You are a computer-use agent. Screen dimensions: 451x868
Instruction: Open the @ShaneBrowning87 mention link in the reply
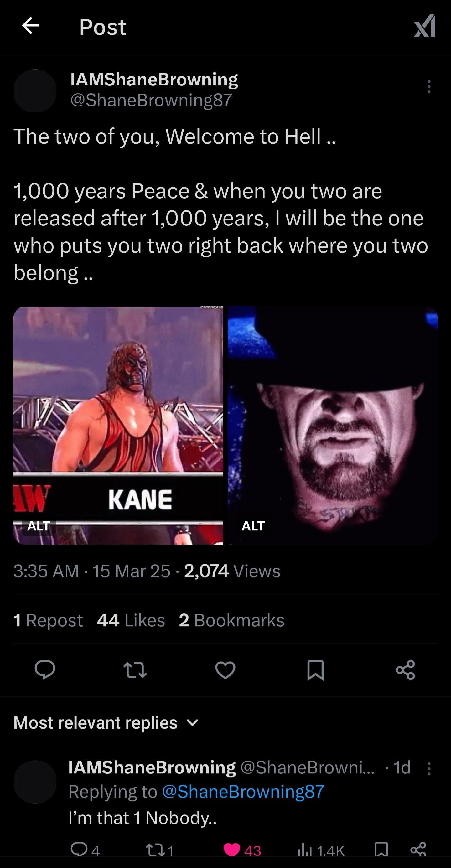243,792
